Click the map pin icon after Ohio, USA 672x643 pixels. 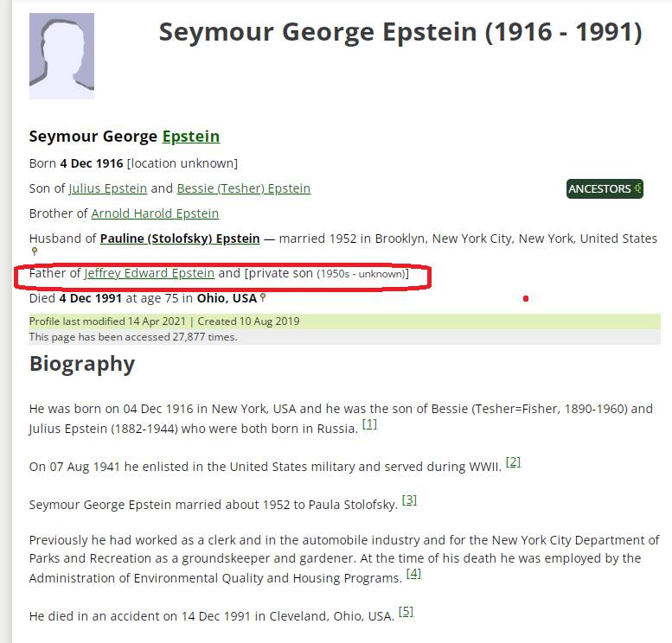point(263,298)
